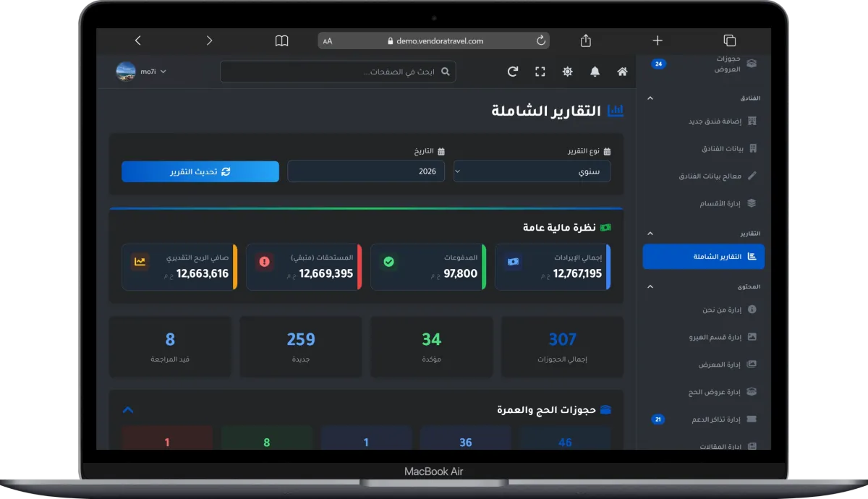
Task: Click the جديدة 259 card
Action: [x=301, y=346]
